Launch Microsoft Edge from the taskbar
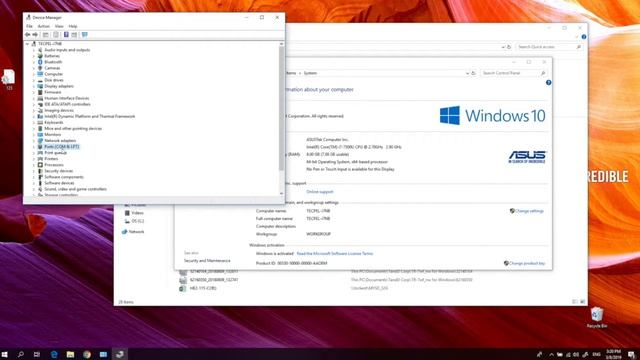The height and width of the screenshot is (360, 640). click(x=54, y=354)
